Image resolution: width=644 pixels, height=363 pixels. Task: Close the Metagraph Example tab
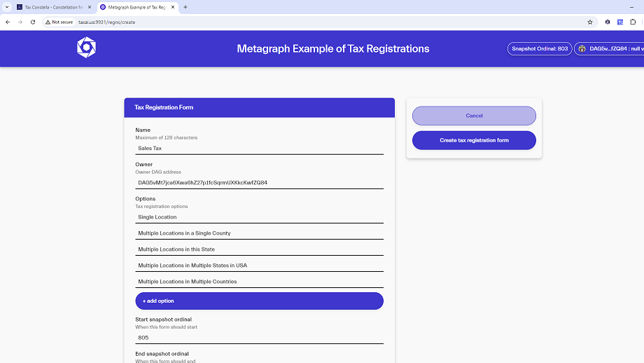pyautogui.click(x=173, y=7)
